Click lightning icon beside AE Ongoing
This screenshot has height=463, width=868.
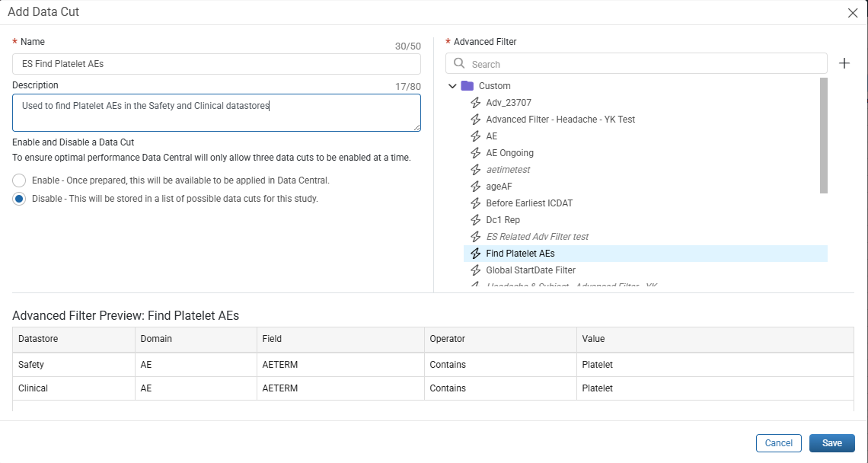[x=475, y=153]
